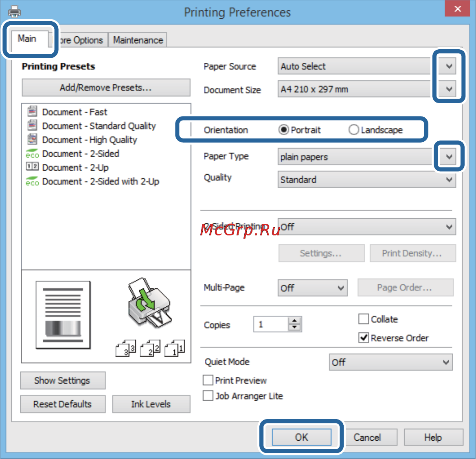Click the printer icon in the title bar

click(x=14, y=12)
